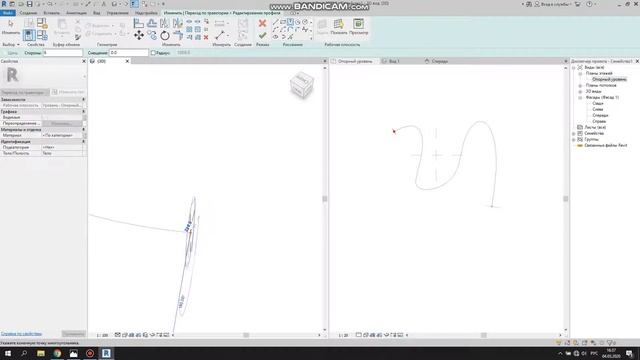640x360 pixels.
Task: Select the highlighted Inscribed Polygon draw tool
Action: 290,22
